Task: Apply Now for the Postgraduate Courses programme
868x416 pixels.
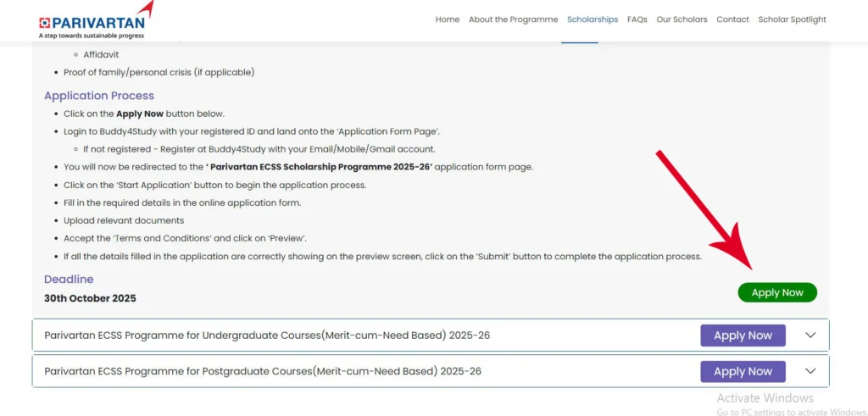Action: tap(743, 371)
